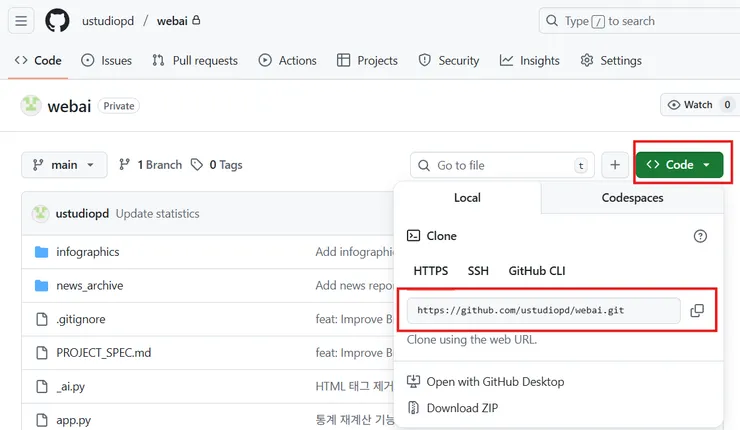Open the app.py file
Image resolution: width=740 pixels, height=430 pixels.
(x=74, y=420)
